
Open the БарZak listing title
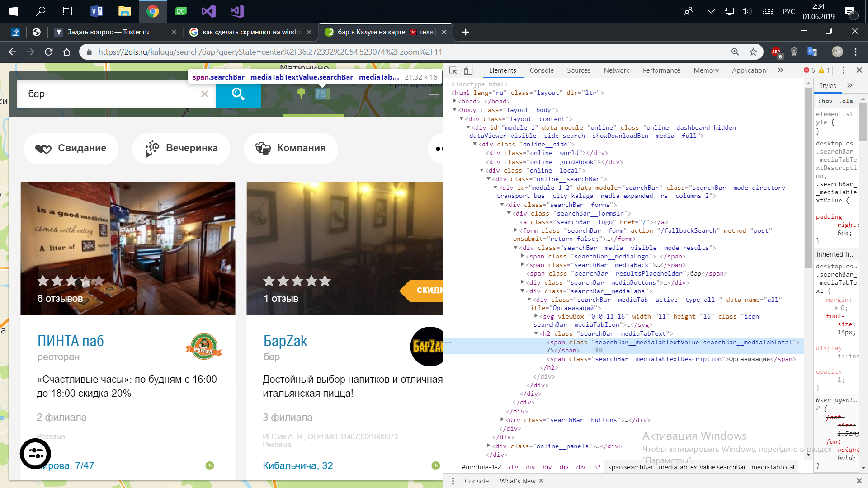click(285, 341)
